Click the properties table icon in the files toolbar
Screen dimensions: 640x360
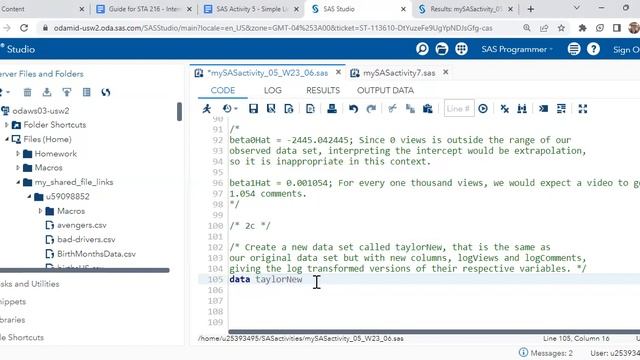pyautogui.click(x=87, y=92)
